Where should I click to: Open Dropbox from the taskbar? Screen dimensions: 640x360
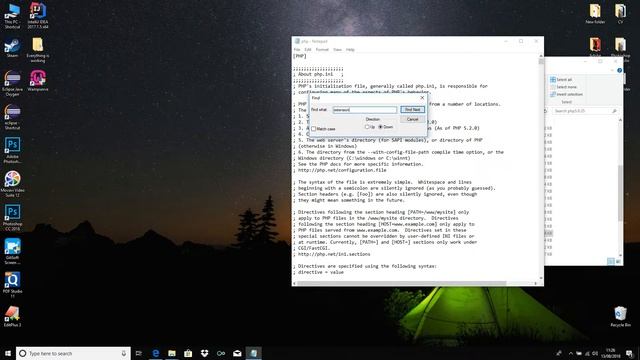(204, 353)
